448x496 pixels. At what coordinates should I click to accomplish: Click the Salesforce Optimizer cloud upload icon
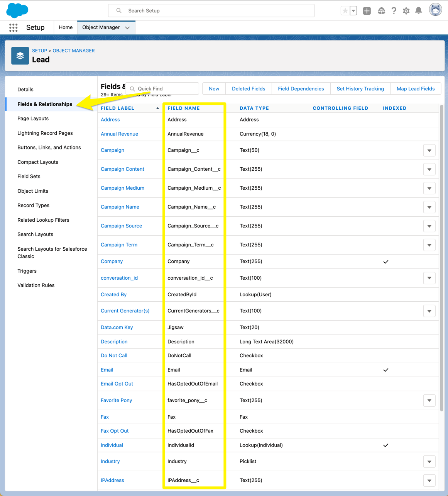(x=381, y=10)
